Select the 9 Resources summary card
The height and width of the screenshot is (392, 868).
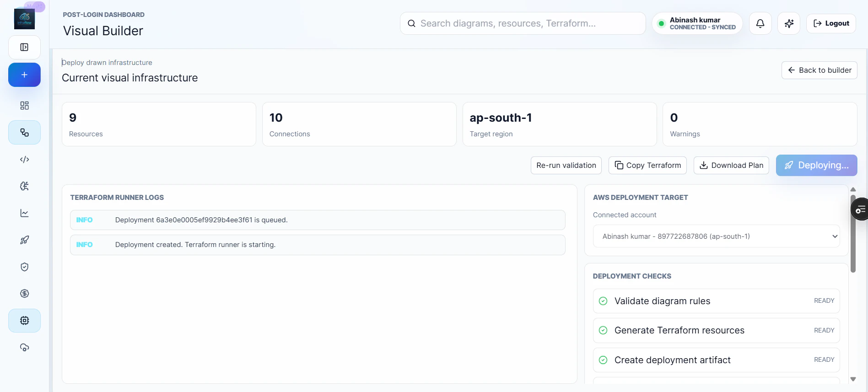pyautogui.click(x=159, y=124)
